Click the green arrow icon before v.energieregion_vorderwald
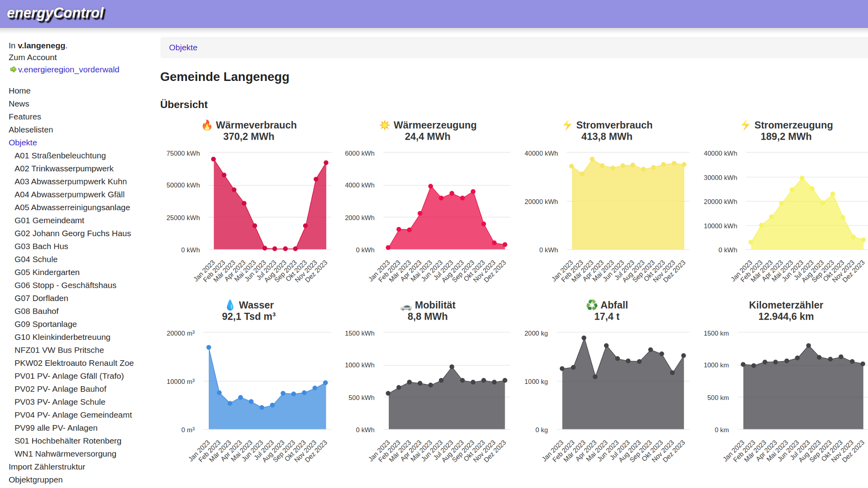This screenshot has height=488, width=868. click(13, 70)
